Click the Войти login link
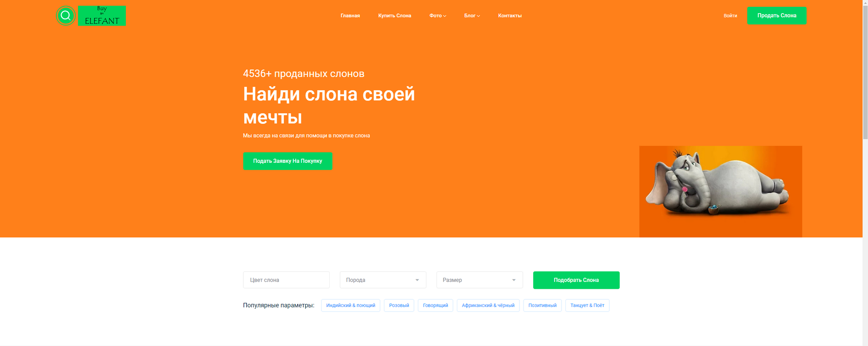Viewport: 868px width, 346px height. pos(730,16)
